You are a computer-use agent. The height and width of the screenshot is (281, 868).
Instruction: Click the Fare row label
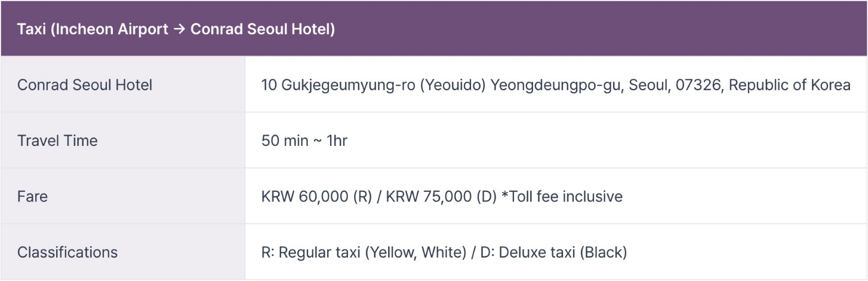(32, 196)
